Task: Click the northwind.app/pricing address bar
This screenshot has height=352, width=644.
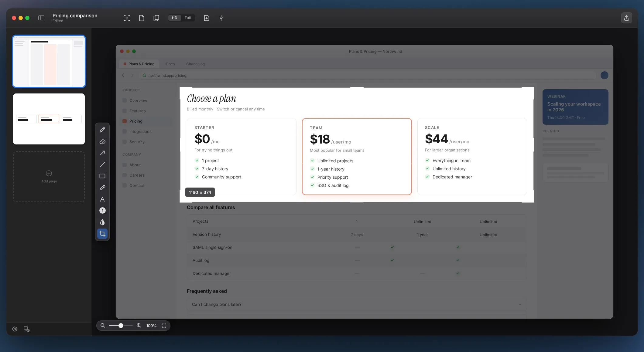Action: click(x=368, y=75)
